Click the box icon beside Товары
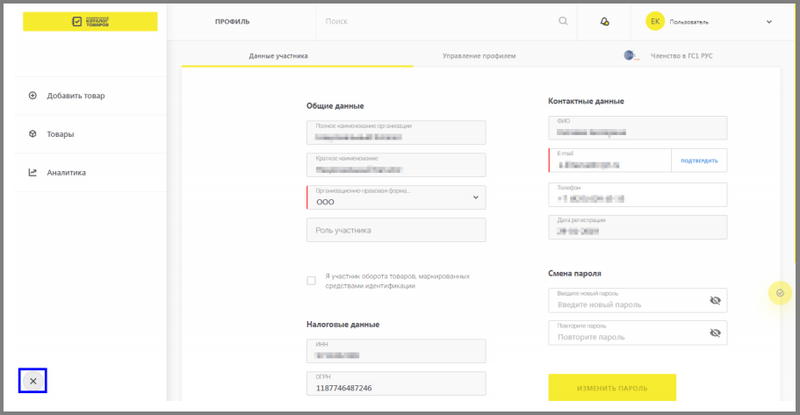 [33, 134]
